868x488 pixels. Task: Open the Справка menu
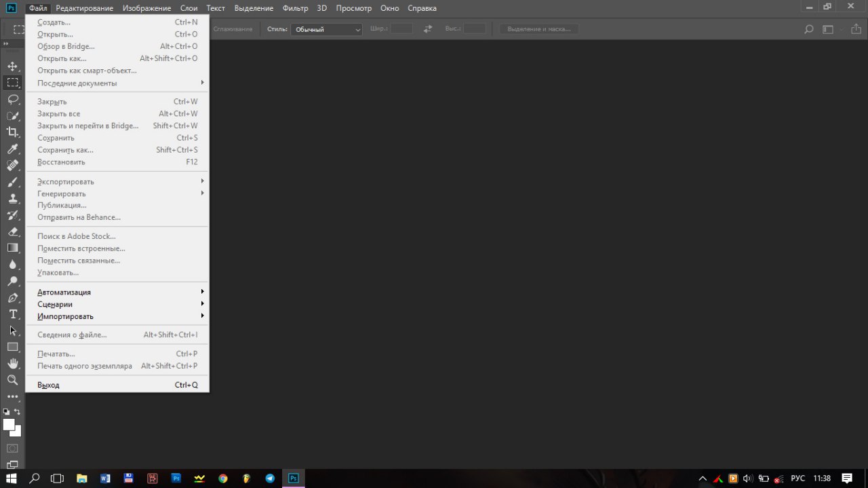(422, 8)
